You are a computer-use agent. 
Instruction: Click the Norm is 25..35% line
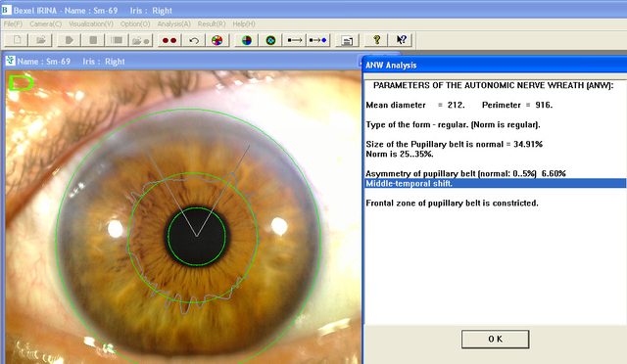[400, 154]
